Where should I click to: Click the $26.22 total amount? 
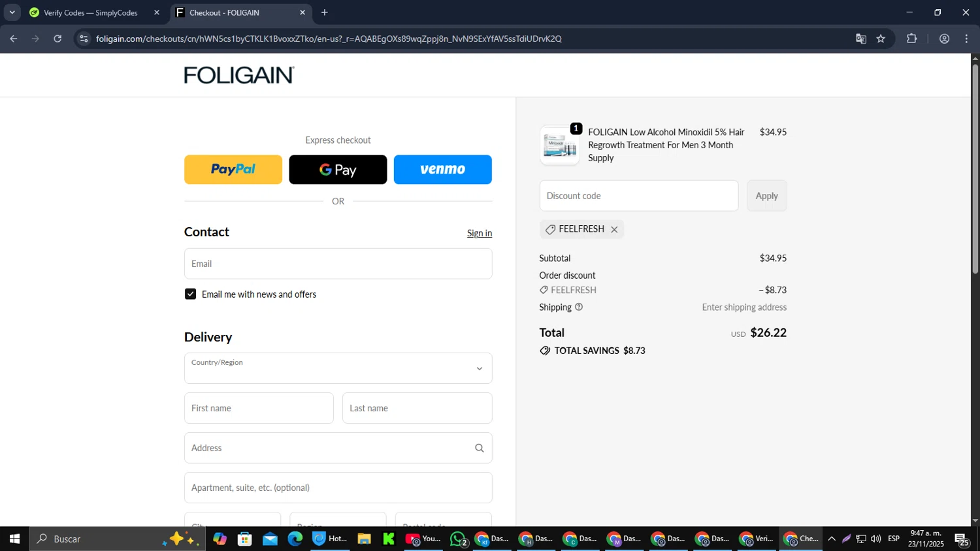pyautogui.click(x=768, y=333)
